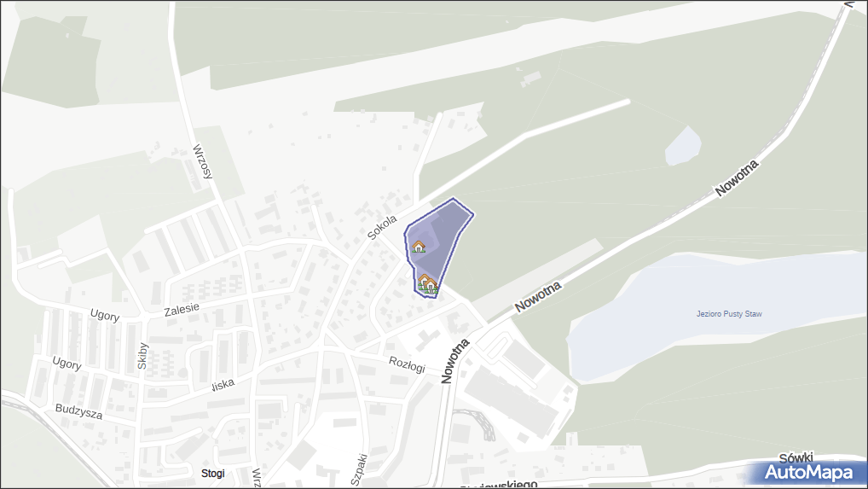Select the Ugory label beside Zalesie street
The width and height of the screenshot is (868, 489).
coord(105,315)
